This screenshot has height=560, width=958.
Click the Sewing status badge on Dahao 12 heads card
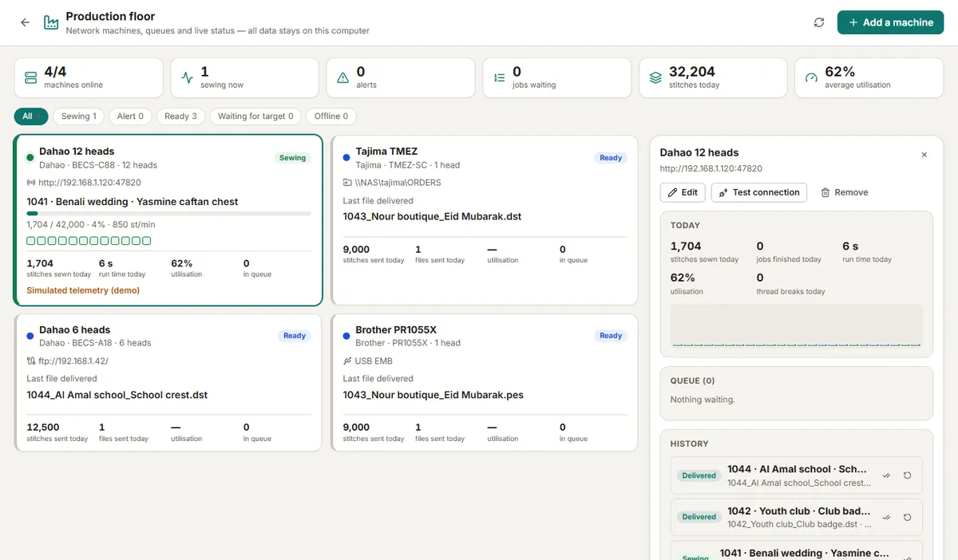click(292, 158)
